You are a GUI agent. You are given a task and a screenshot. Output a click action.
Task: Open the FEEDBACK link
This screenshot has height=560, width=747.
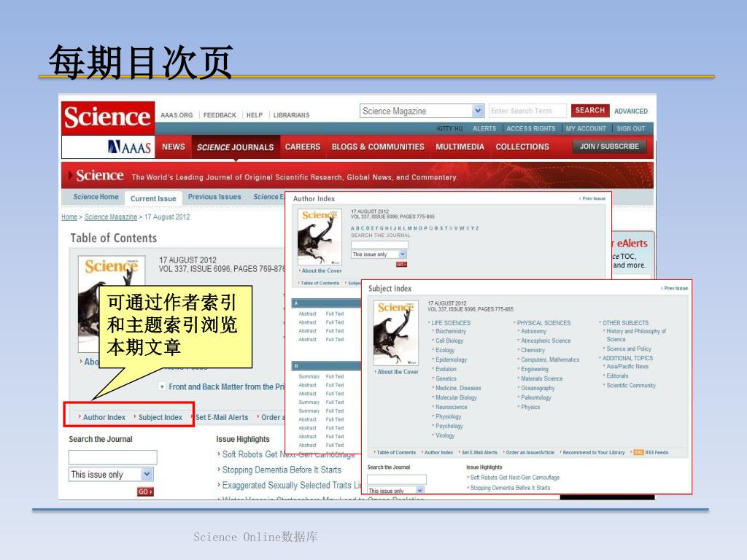point(220,115)
